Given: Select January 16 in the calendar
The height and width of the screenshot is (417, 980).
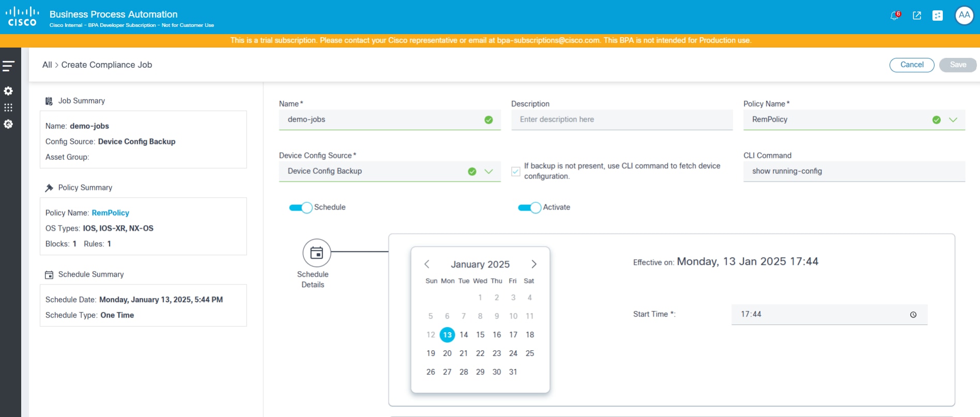Looking at the screenshot, I should [x=497, y=335].
